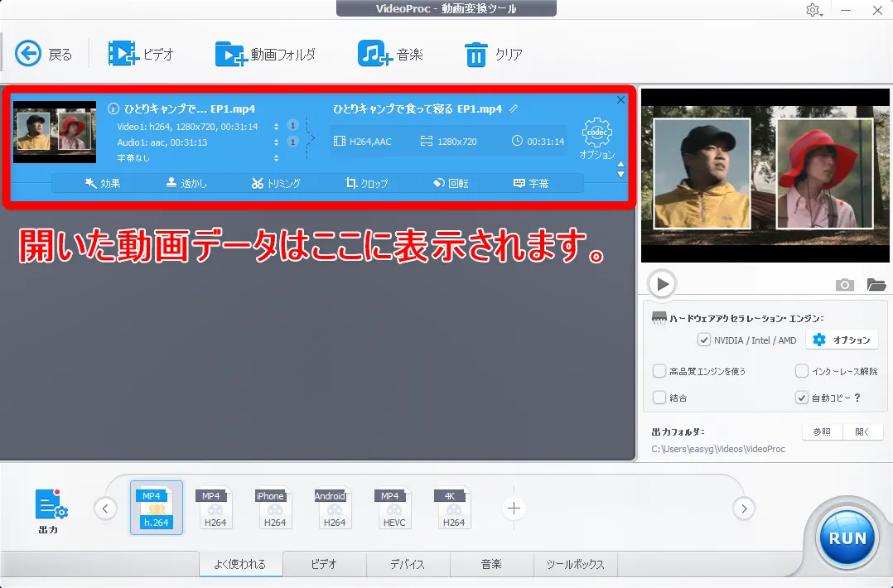Click the Audio1 track badge 1
The width and height of the screenshot is (893, 588).
[292, 142]
